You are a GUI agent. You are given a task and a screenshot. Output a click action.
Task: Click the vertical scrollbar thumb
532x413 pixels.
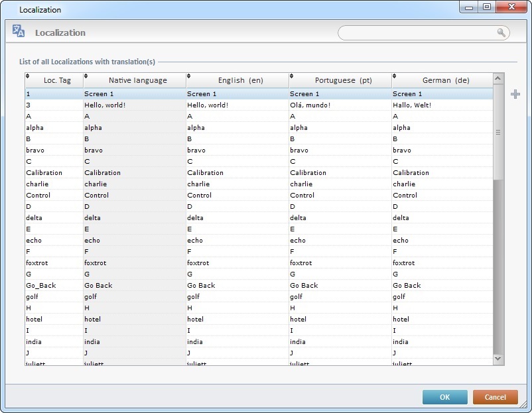[x=498, y=132]
